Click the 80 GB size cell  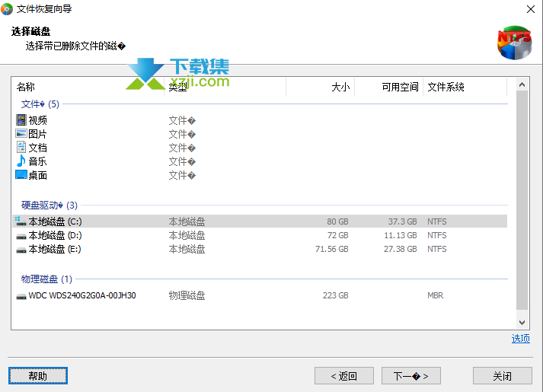337,221
